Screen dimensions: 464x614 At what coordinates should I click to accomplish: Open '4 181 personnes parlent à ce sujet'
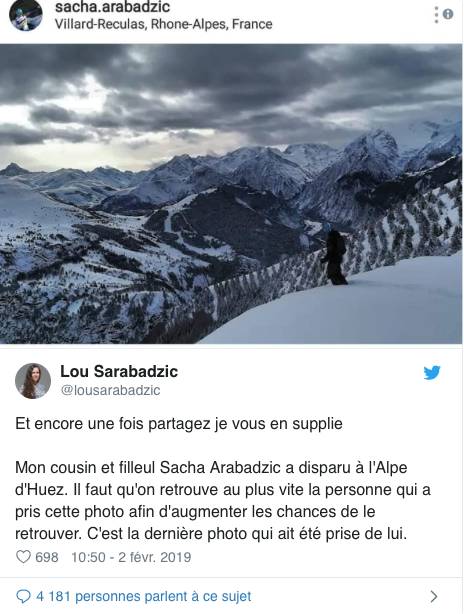point(143,596)
